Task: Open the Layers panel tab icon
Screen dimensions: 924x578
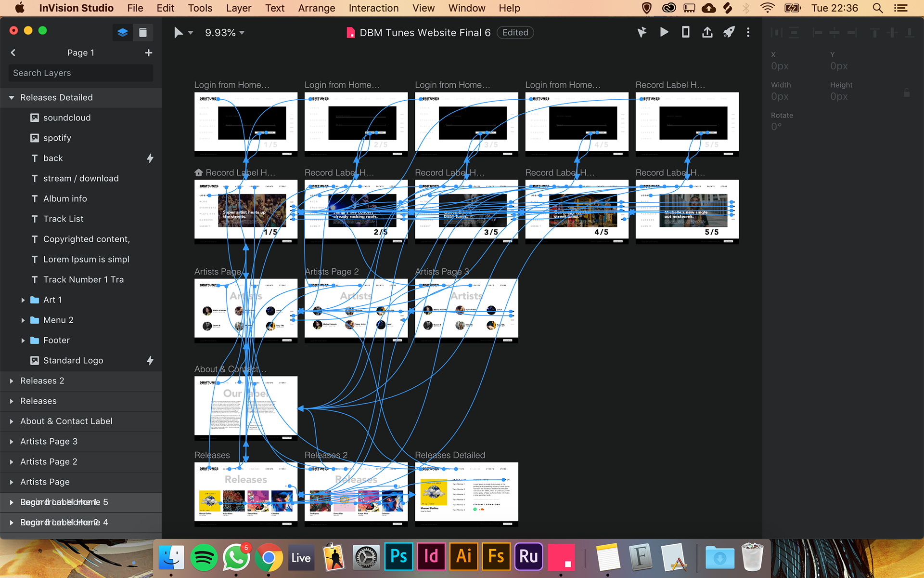Action: pos(123,32)
